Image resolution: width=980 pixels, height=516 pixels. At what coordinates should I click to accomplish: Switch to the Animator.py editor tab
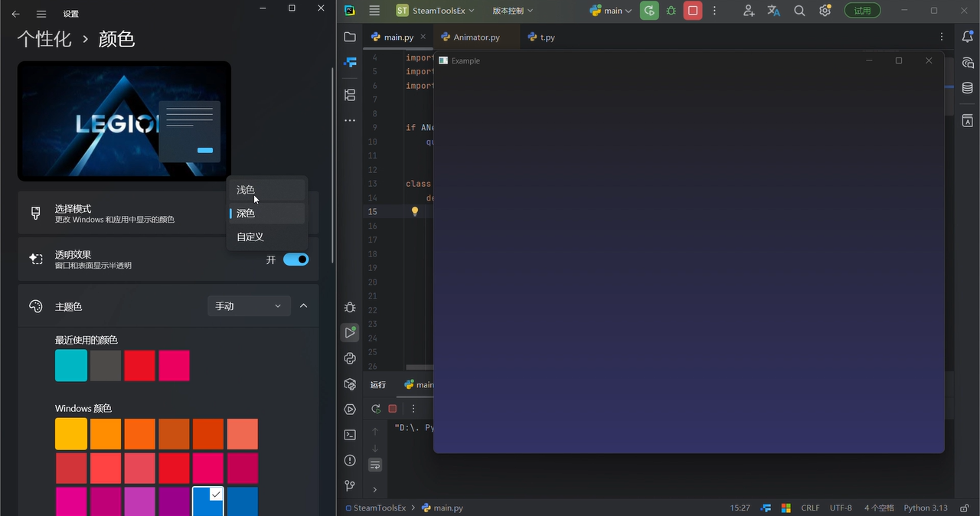(475, 37)
